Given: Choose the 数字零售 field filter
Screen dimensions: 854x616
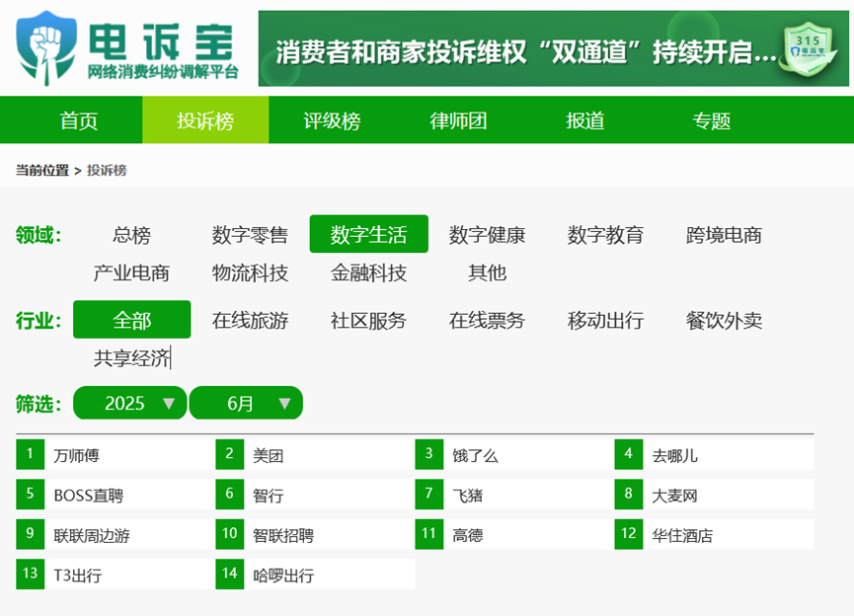Looking at the screenshot, I should tap(250, 235).
